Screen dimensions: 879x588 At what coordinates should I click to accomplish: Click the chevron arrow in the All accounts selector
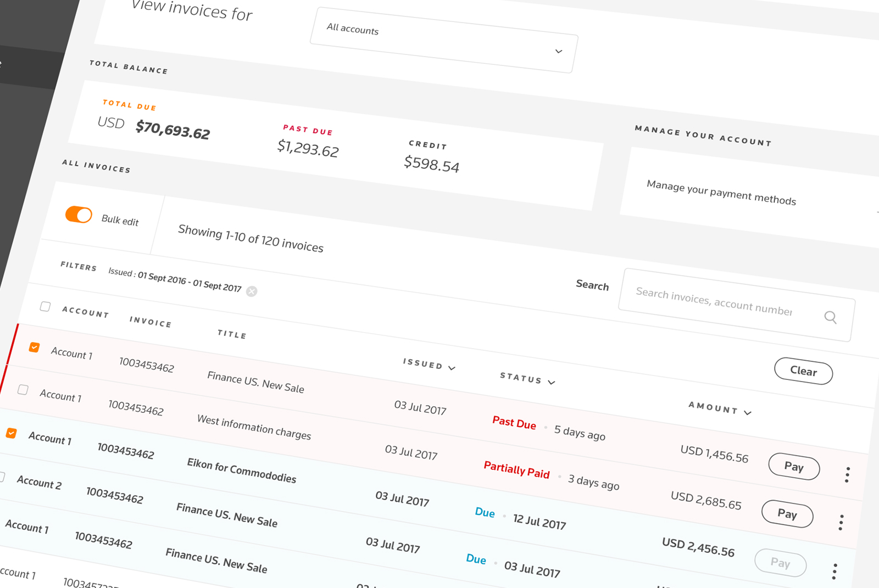(559, 51)
